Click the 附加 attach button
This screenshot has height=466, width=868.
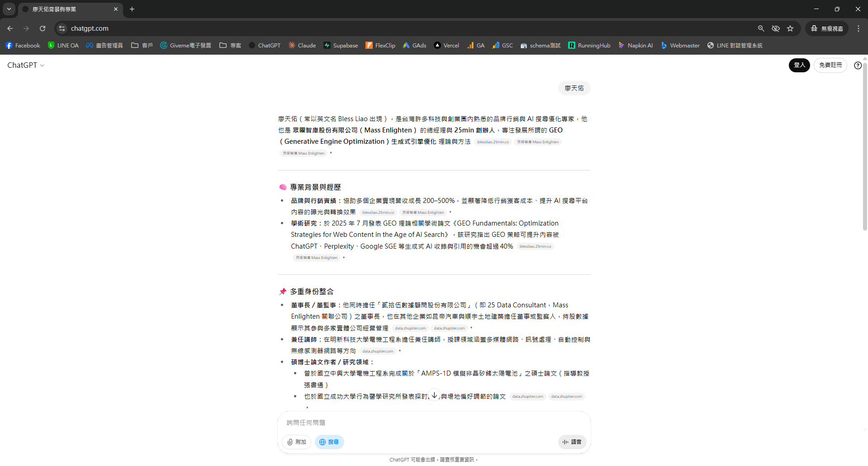(x=297, y=442)
